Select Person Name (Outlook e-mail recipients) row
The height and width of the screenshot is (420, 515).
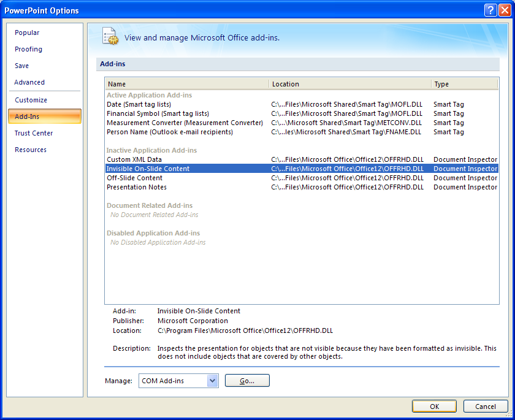tap(302, 132)
